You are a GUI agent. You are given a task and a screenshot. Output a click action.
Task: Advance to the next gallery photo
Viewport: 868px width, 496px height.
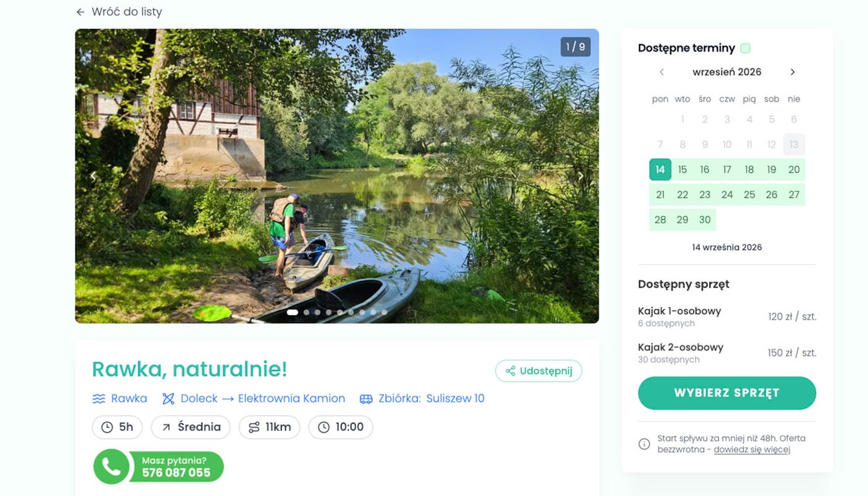click(x=581, y=176)
